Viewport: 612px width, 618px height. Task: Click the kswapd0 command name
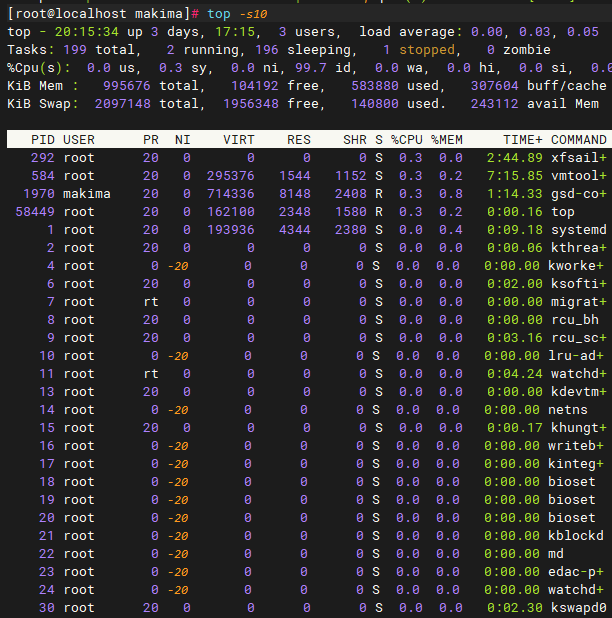tap(579, 608)
